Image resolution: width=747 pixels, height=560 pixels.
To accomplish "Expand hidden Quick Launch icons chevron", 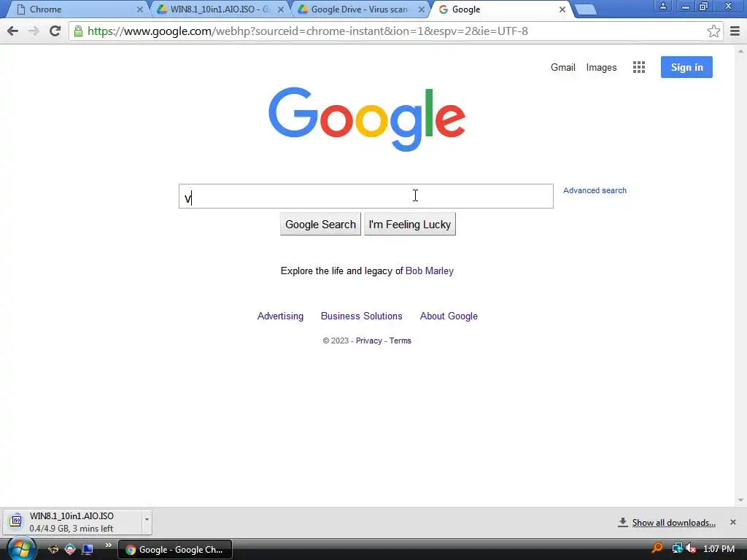I will pos(109,545).
